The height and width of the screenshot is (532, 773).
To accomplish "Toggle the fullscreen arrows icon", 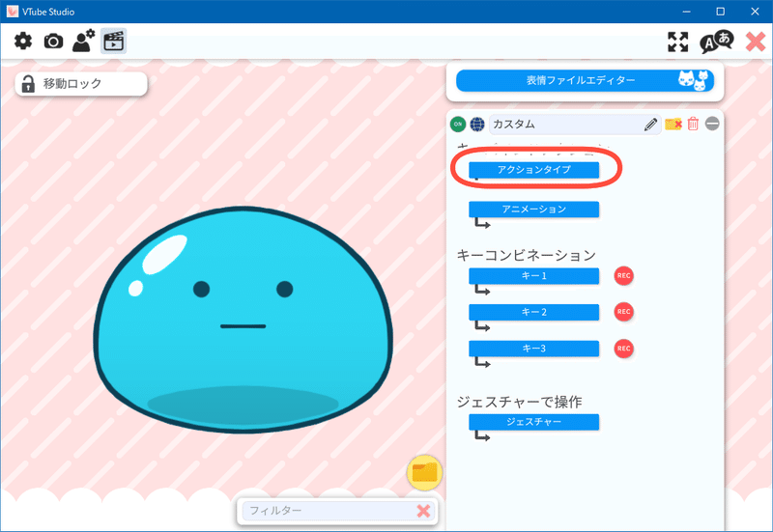I will (x=678, y=42).
